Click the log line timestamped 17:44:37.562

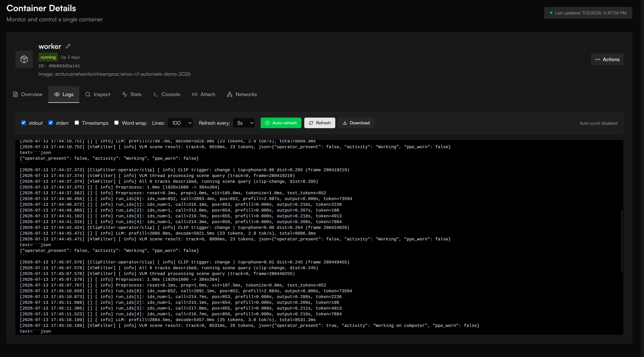[173, 193]
